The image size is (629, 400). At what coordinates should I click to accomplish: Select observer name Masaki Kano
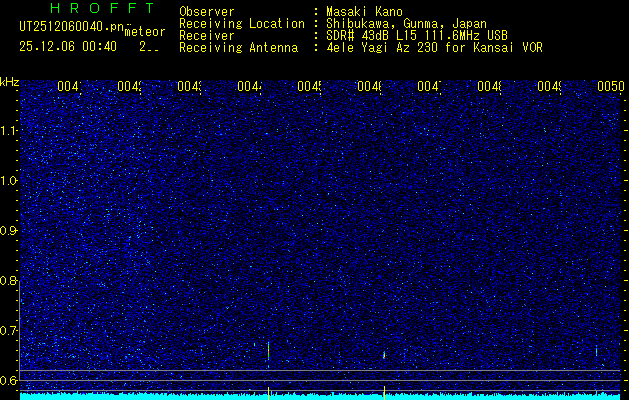(x=364, y=12)
